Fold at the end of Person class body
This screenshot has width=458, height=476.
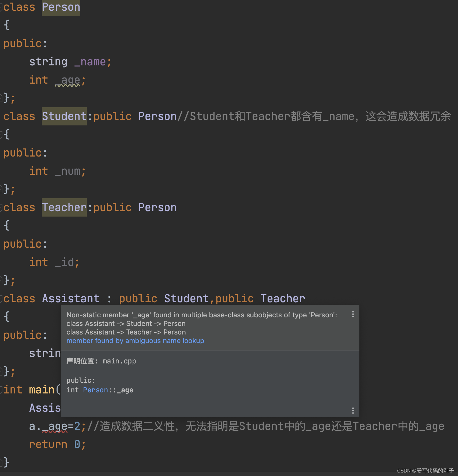[1, 98]
